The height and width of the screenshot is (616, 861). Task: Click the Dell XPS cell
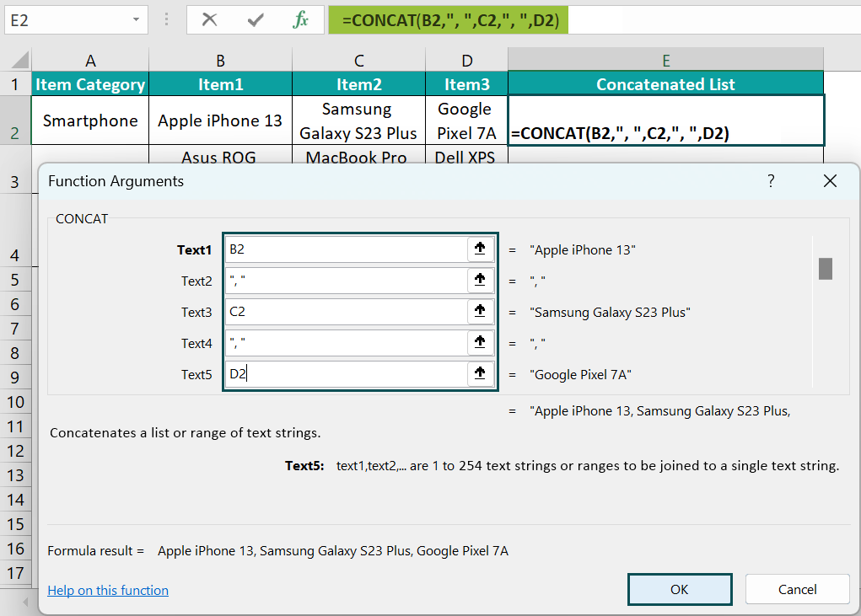(x=466, y=155)
